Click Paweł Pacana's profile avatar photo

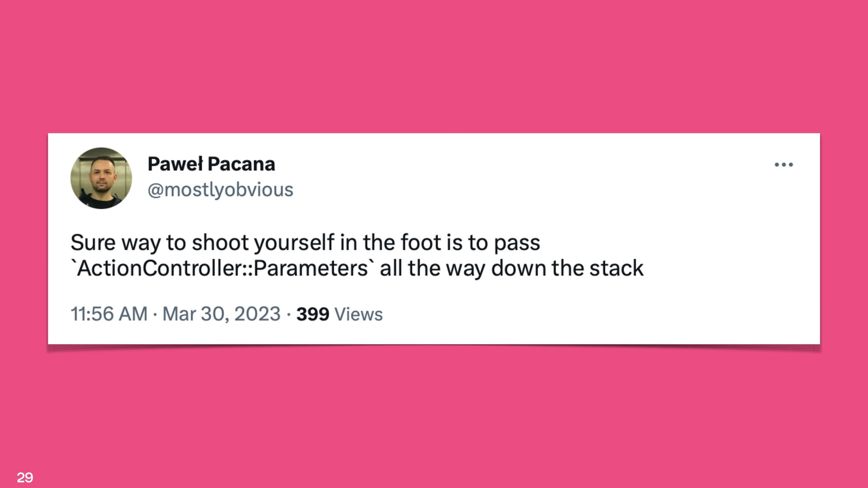click(101, 178)
